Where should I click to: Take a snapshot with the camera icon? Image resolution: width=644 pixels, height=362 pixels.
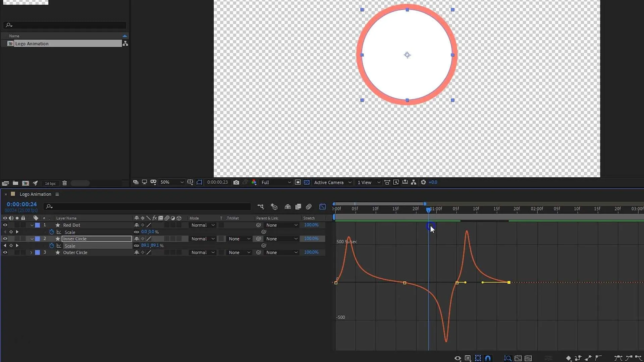click(236, 182)
